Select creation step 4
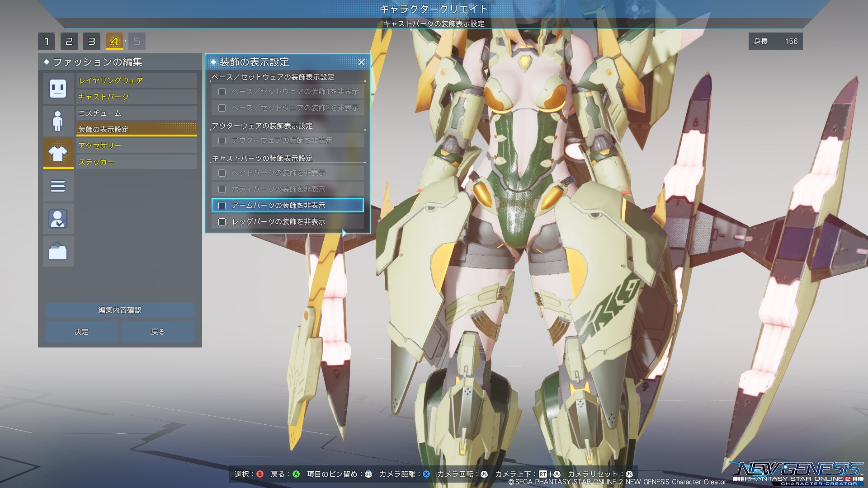Viewport: 868px width, 488px height. [x=114, y=41]
